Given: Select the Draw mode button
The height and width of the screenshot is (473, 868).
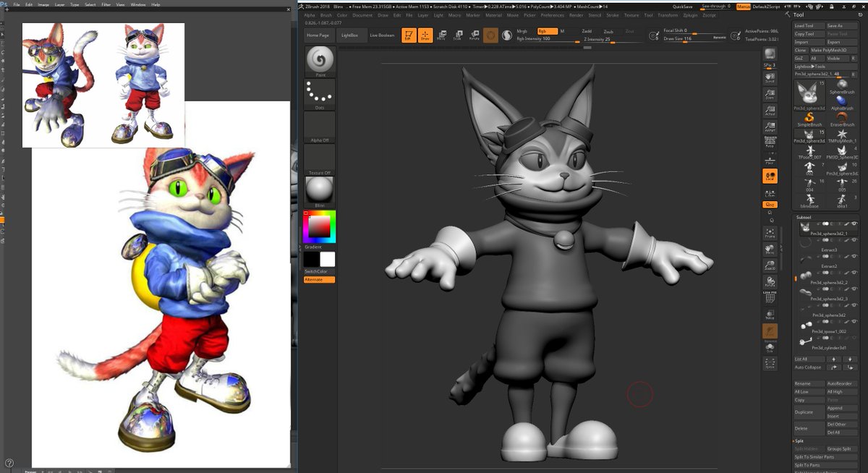Looking at the screenshot, I should pos(425,35).
